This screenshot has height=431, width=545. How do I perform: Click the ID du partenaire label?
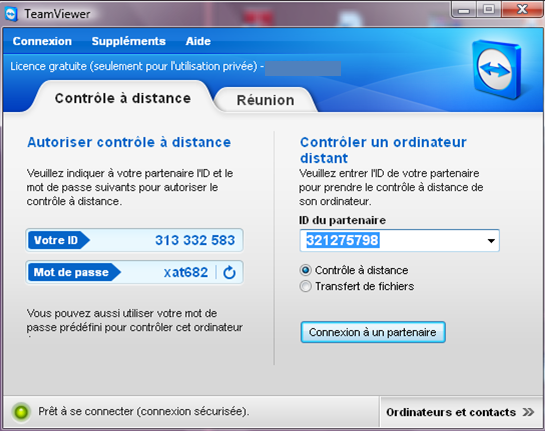(342, 220)
